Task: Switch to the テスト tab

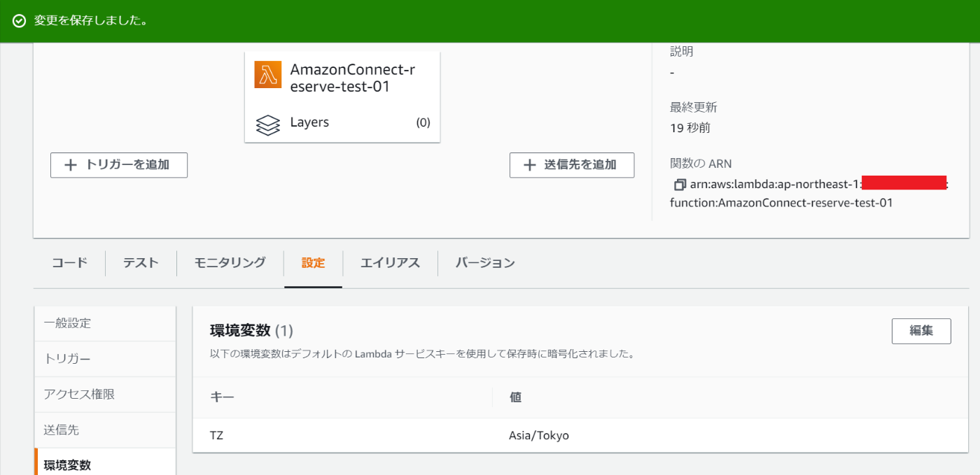Action: click(141, 263)
